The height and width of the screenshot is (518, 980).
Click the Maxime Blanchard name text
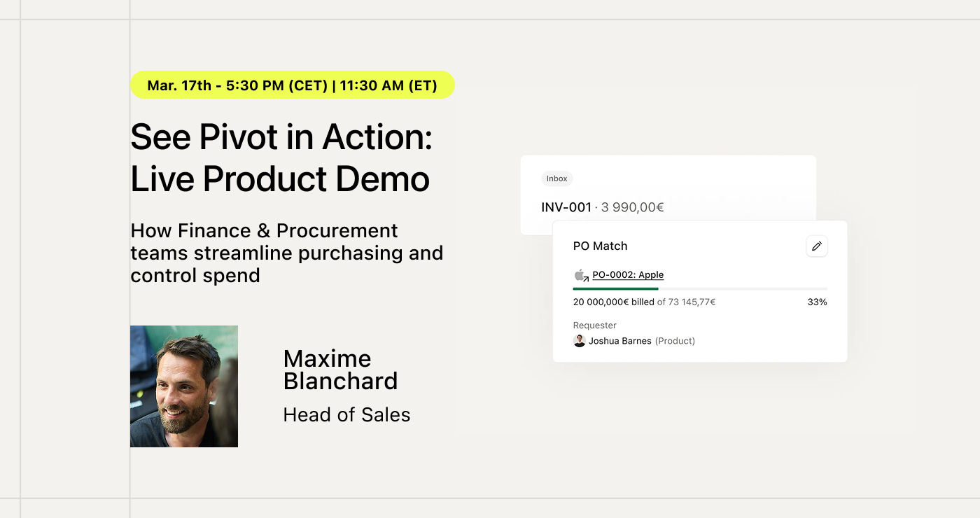(341, 370)
